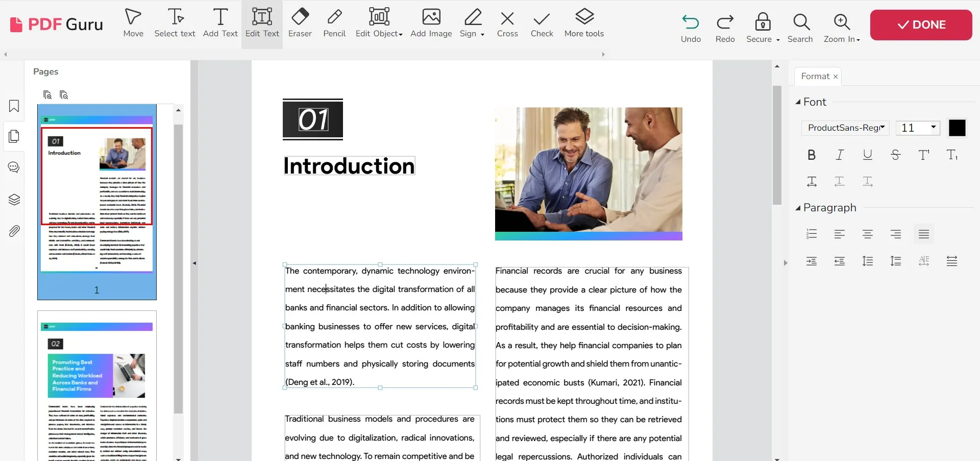Screen dimensions: 980x461
Task: Select the Pencil tool
Action: pyautogui.click(x=334, y=23)
